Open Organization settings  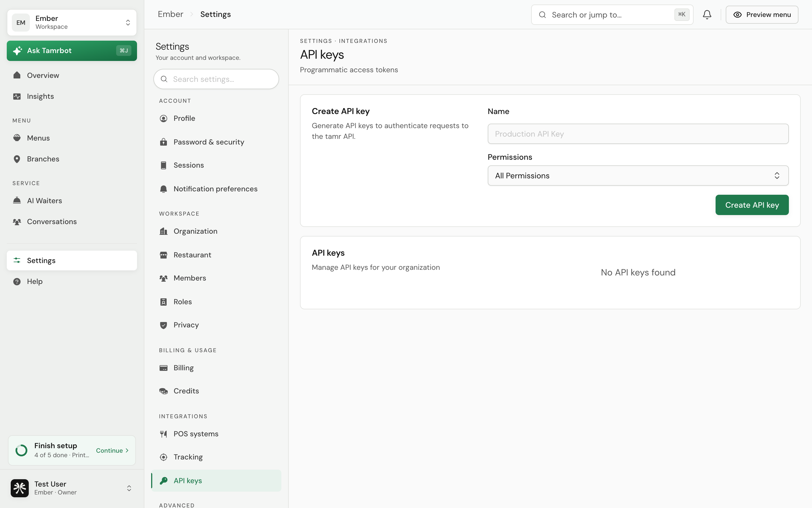(x=216, y=231)
